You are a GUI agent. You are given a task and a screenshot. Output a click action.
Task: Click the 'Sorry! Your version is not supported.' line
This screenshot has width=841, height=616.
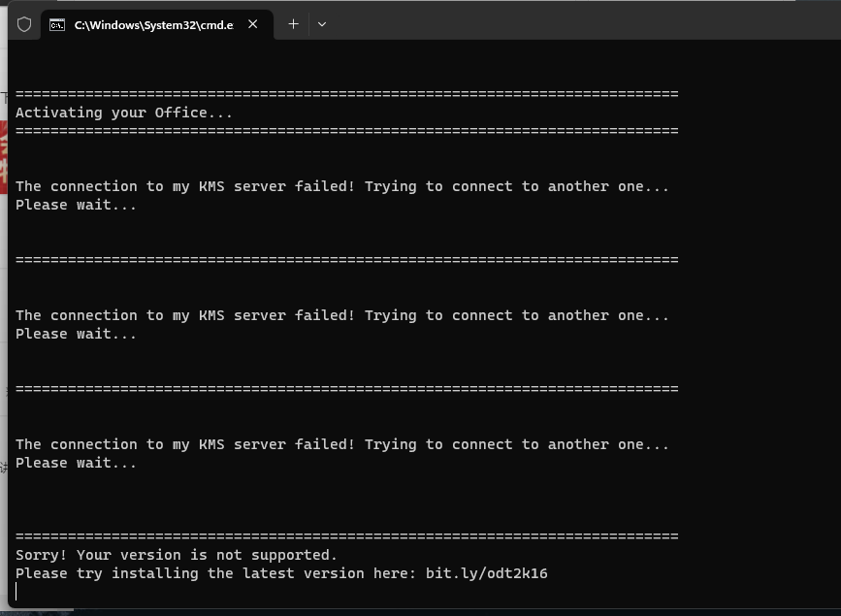[177, 555]
